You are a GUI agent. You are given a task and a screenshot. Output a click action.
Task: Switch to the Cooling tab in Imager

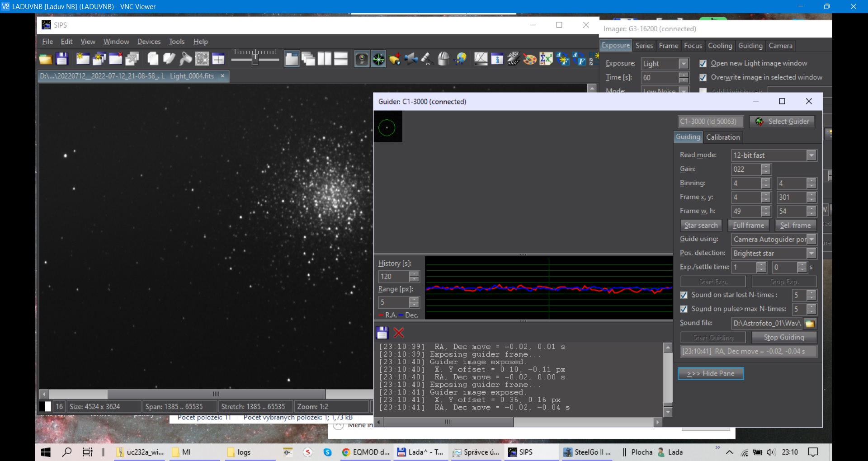[x=720, y=46]
